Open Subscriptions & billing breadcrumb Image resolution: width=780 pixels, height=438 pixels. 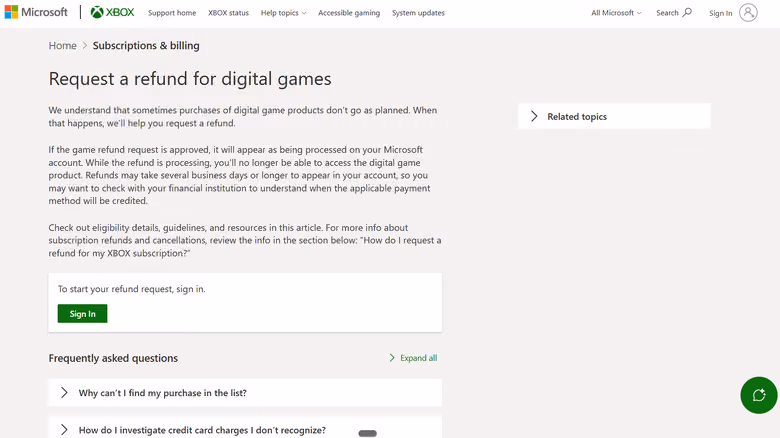click(x=146, y=45)
